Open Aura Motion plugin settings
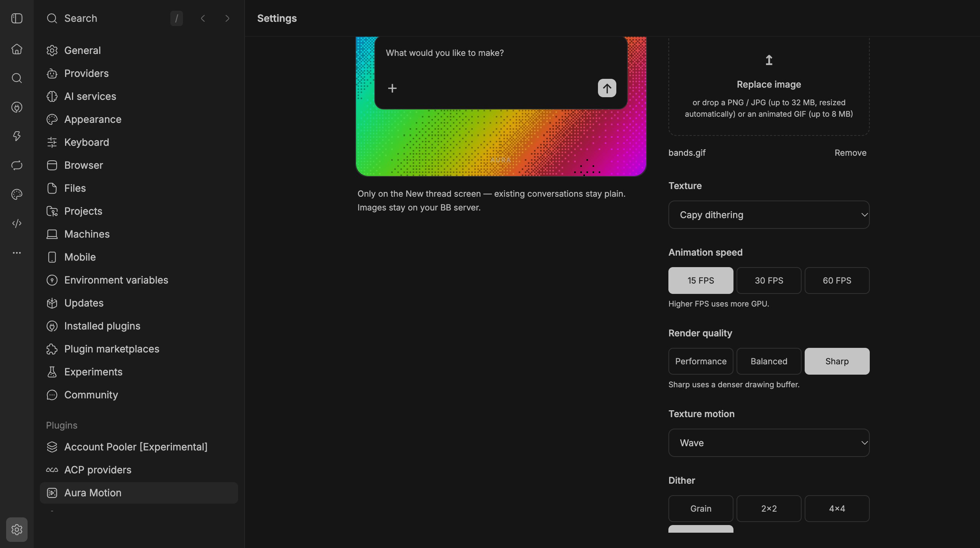This screenshot has height=548, width=980. [x=139, y=493]
